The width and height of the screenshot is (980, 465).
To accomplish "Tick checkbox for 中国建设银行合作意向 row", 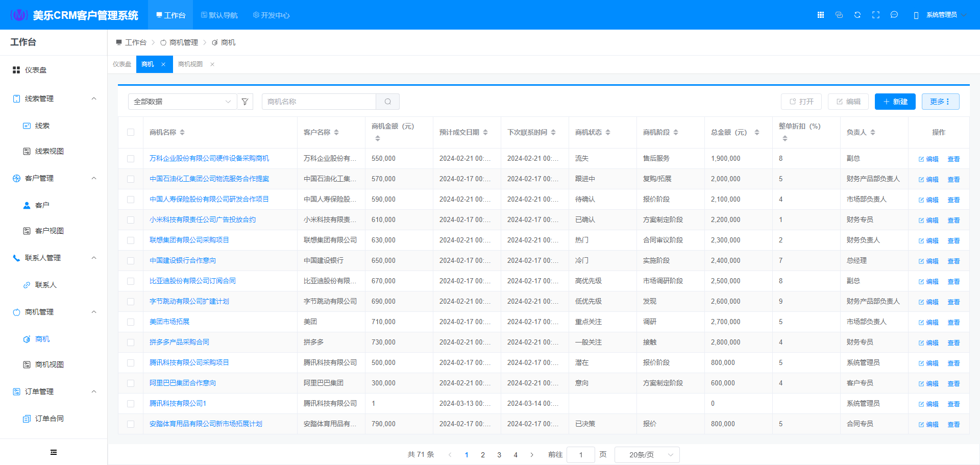I will point(131,261).
